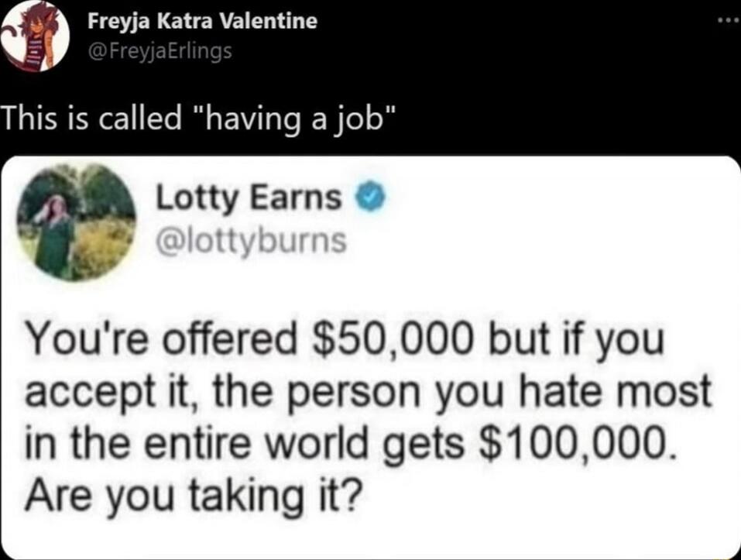Select the $50,000 amount in quoted tweet

(390, 339)
